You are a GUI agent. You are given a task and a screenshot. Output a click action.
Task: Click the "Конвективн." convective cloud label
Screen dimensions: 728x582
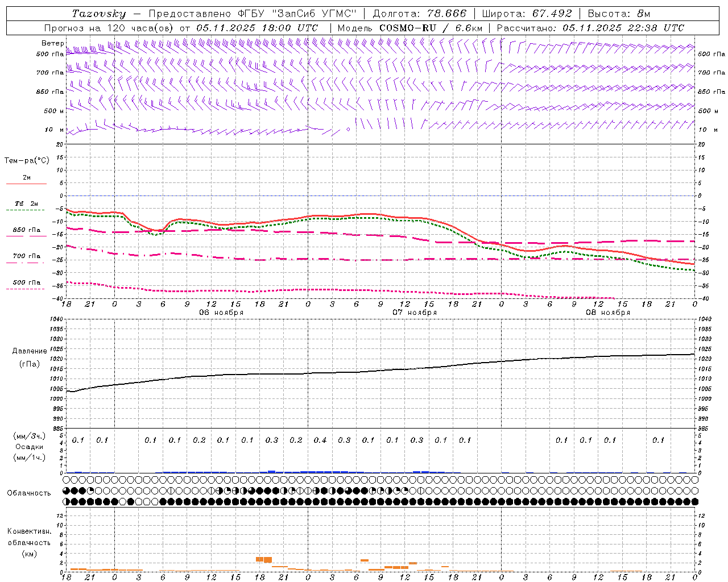[30, 531]
